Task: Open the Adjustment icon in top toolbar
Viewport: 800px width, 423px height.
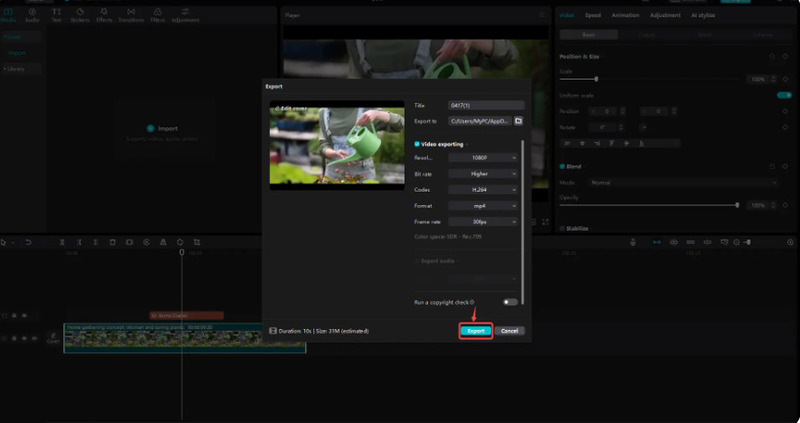Action: point(185,14)
